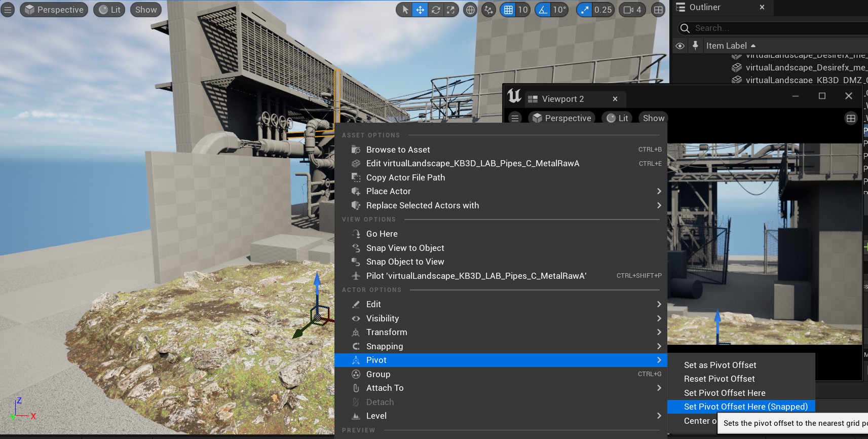868x439 pixels.
Task: Toggle the Outliner visibility eye column
Action: pos(680,46)
